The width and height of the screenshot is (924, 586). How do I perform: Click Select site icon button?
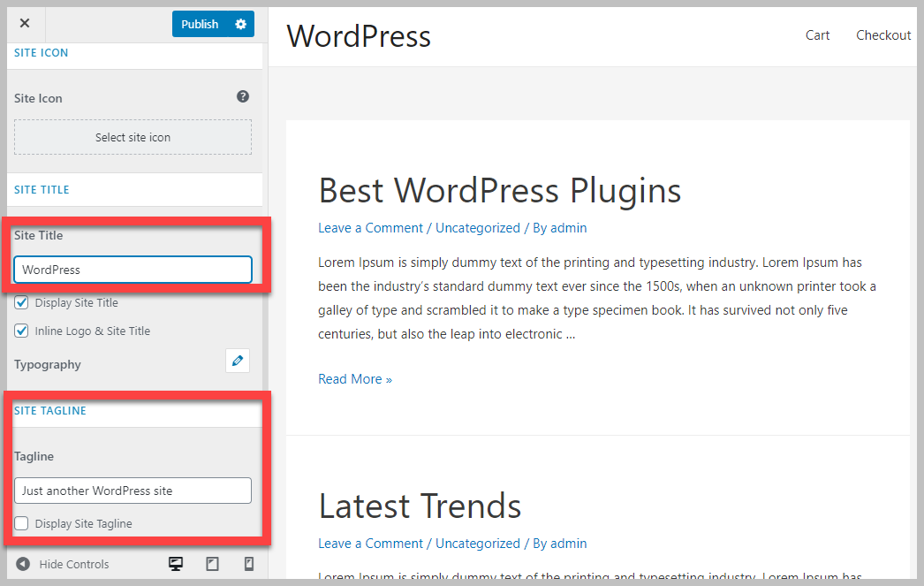tap(133, 137)
